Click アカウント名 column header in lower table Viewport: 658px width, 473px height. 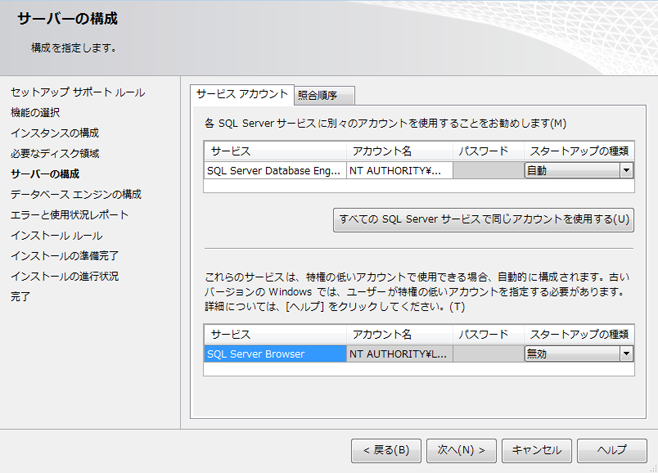[400, 334]
